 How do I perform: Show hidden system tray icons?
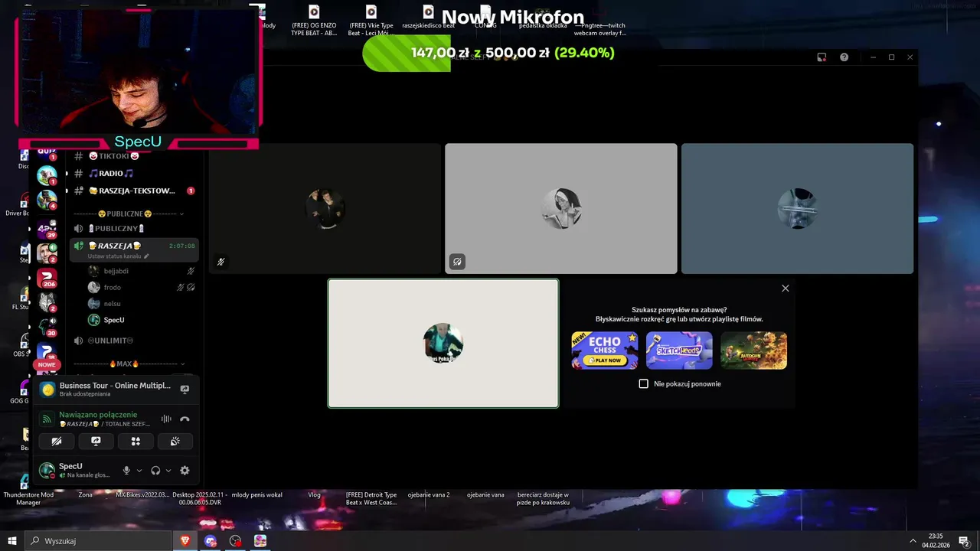pyautogui.click(x=913, y=541)
